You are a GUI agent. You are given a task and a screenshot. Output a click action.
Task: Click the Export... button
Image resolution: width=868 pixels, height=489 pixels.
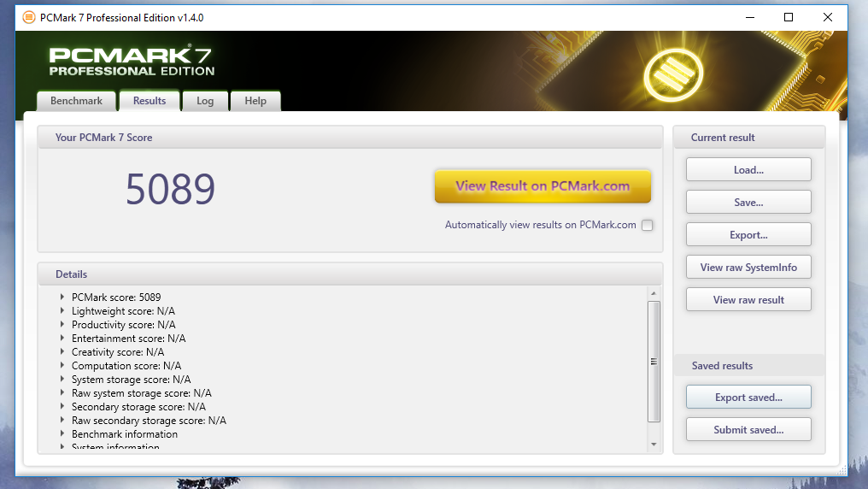[748, 235]
